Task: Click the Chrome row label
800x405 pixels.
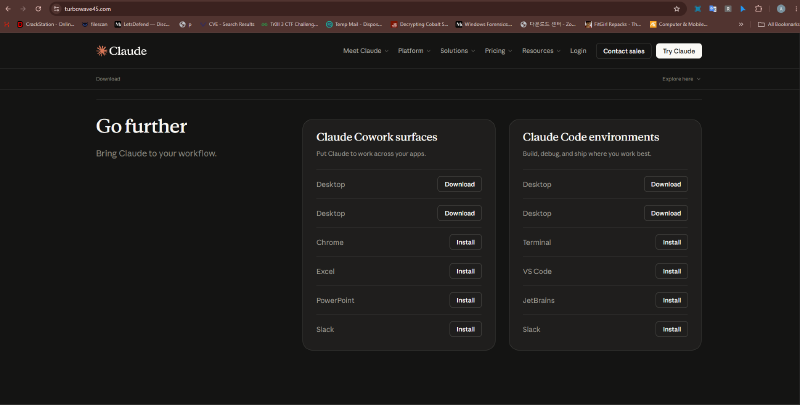Action: point(330,242)
